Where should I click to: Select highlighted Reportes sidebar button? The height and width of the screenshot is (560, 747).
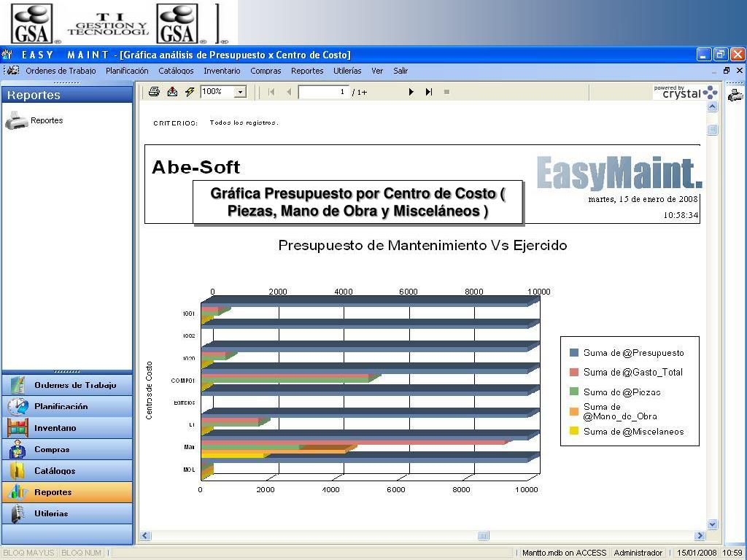(x=67, y=492)
